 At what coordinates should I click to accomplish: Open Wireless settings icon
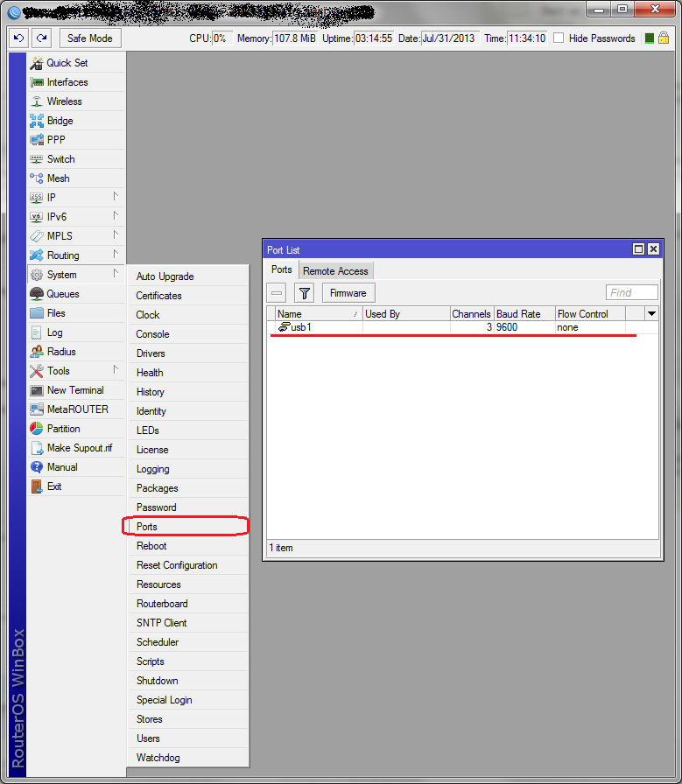[37, 101]
